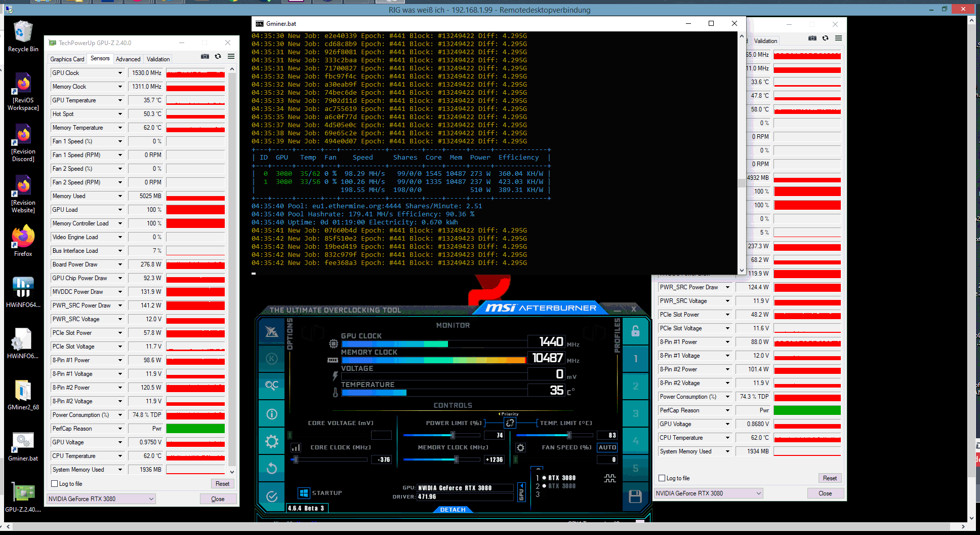Screen dimensions: 980x535
Task: Take a screenshot with the left GPU-Z camera icon
Action: pos(205,56)
